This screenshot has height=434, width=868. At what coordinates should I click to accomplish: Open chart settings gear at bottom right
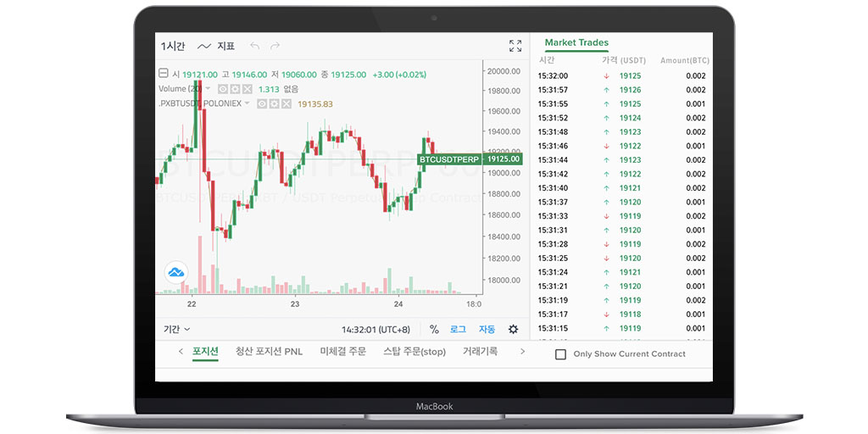tap(513, 330)
